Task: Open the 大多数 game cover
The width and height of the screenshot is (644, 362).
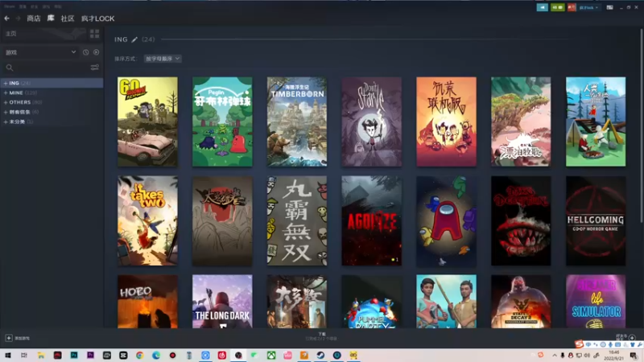Action: pos(297,301)
